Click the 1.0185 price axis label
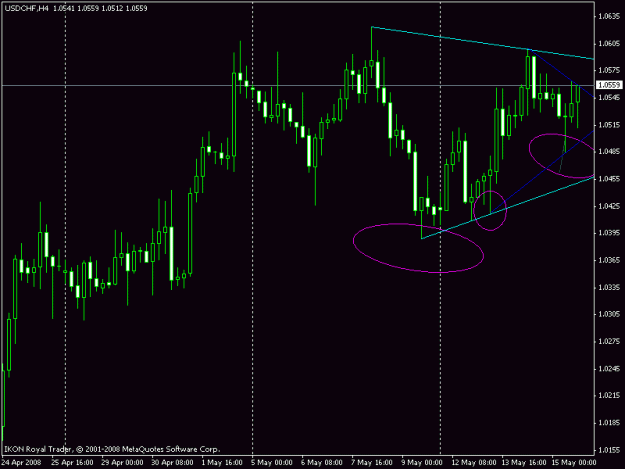This screenshot has height=469, width=625. (x=609, y=423)
